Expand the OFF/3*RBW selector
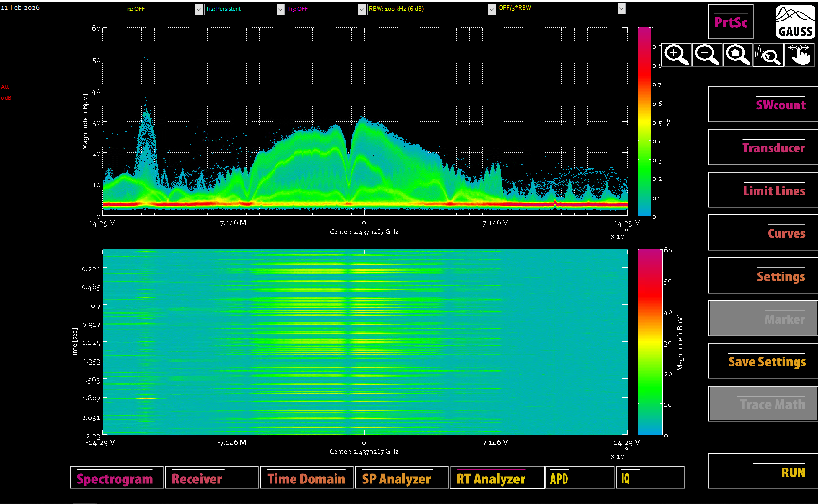Screen dimensions: 818x504 (x=560, y=8)
